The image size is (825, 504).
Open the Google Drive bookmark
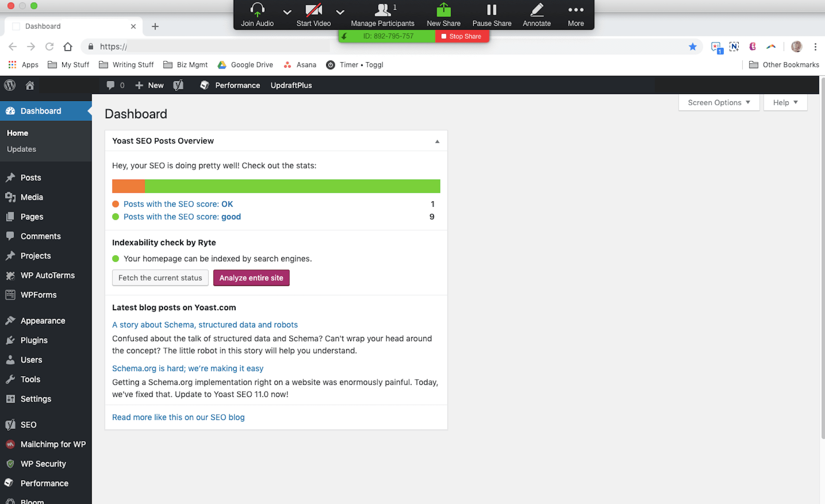[245, 65]
